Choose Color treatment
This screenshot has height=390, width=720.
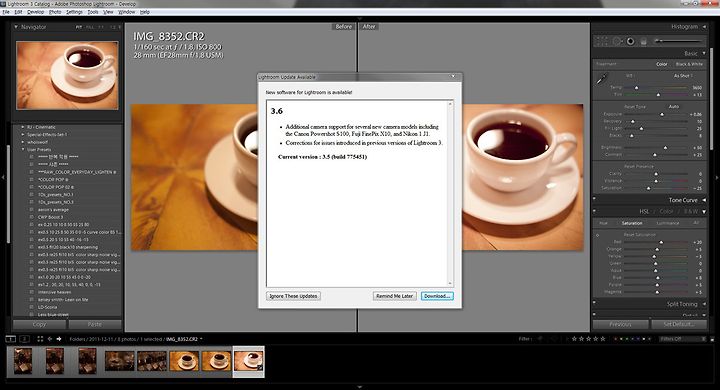click(661, 64)
